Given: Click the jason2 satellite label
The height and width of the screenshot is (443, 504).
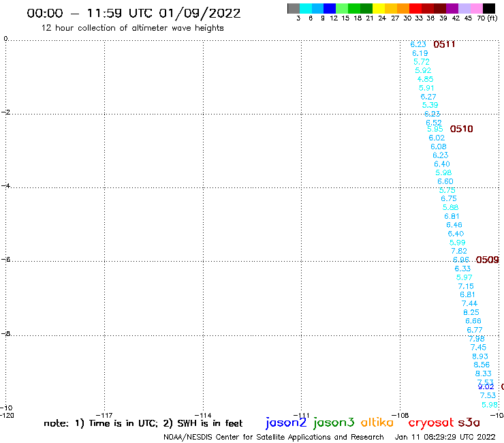Looking at the screenshot, I should 286,423.
